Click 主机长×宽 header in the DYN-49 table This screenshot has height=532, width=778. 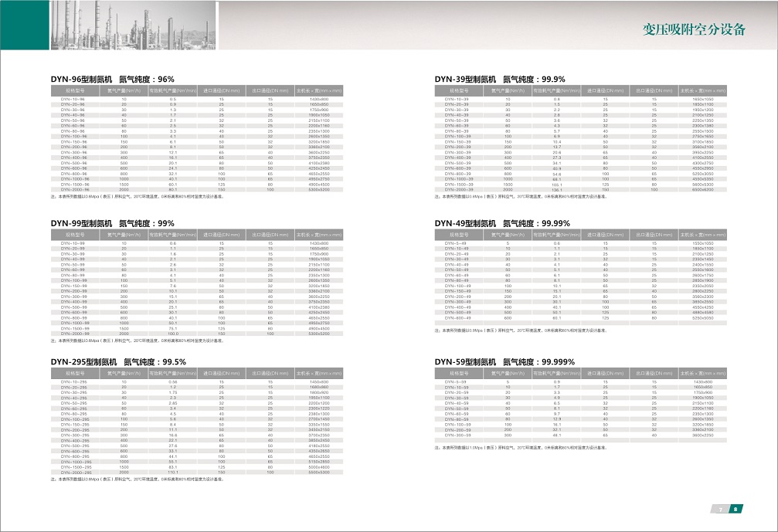pos(702,235)
